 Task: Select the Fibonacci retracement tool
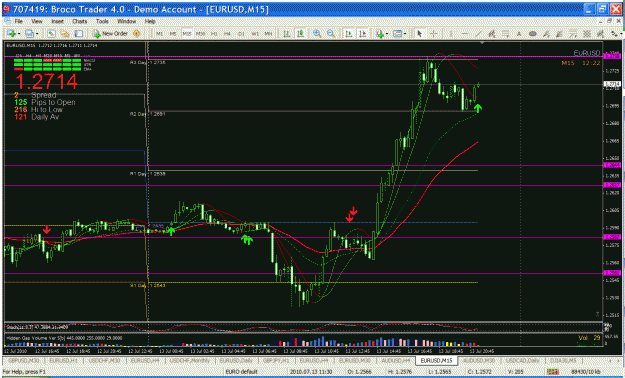tap(505, 34)
